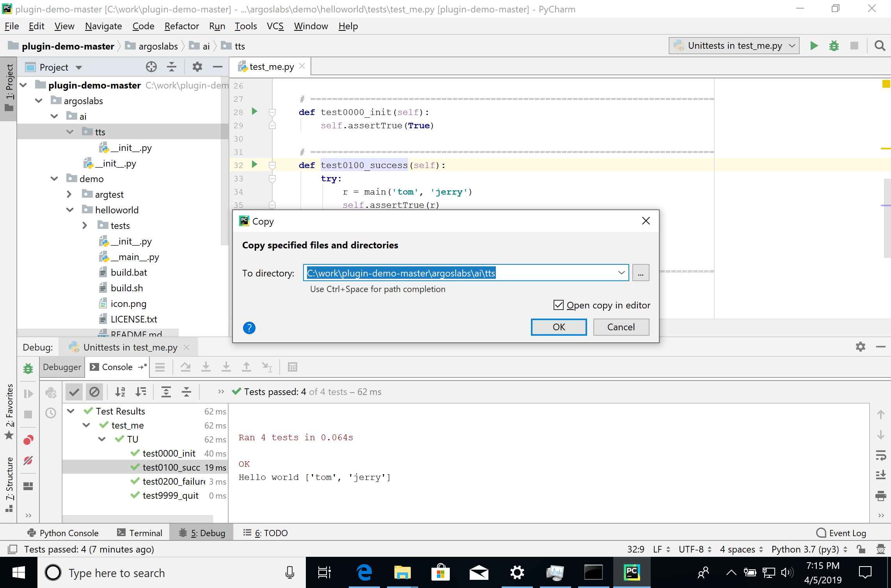Toggle tool window buttons in status bar corner
Screen dimensions: 891x588
[x=12, y=549]
